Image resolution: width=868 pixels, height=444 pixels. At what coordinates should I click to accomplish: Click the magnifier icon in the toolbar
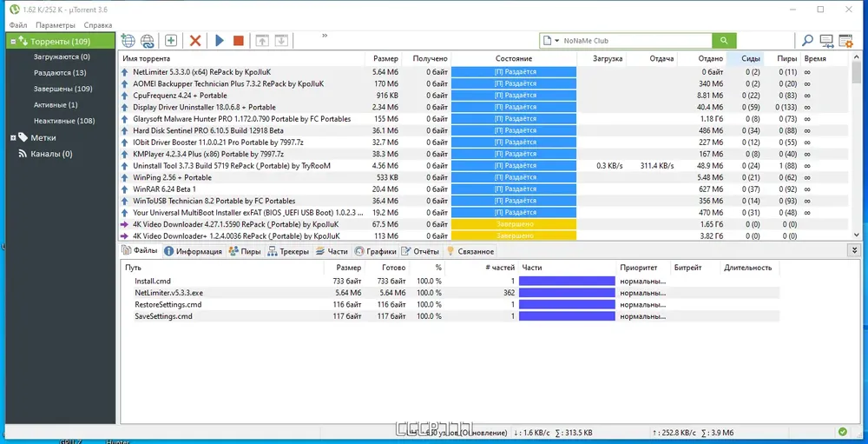point(807,41)
